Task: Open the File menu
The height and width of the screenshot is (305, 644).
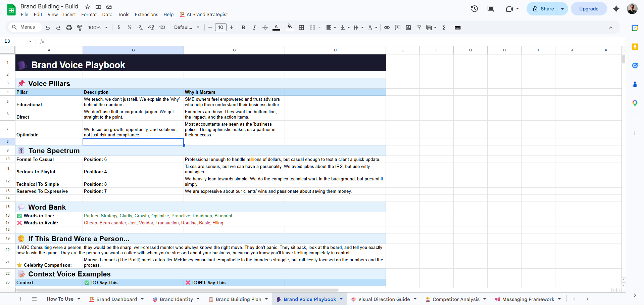Action: pos(24,14)
